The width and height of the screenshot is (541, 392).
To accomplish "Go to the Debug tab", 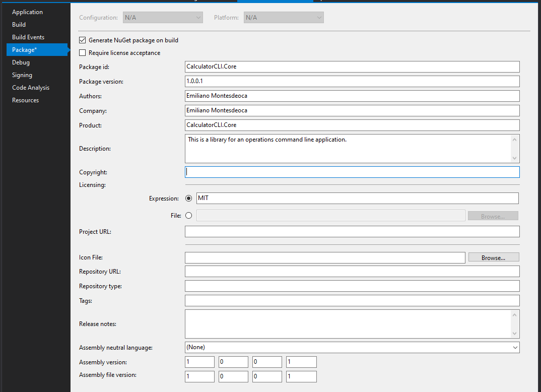I will 21,62.
